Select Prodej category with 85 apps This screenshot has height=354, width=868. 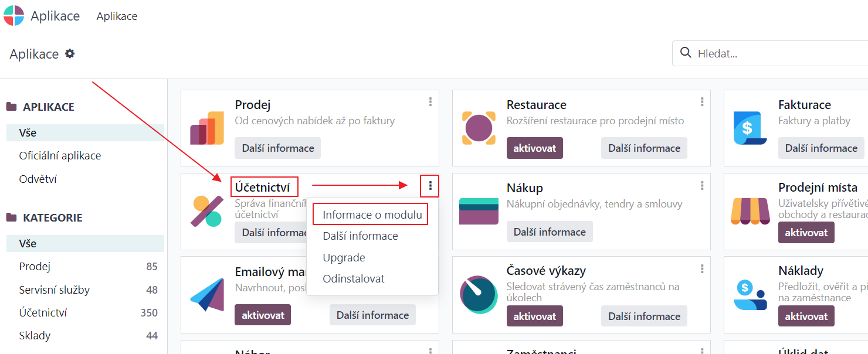[x=85, y=267]
